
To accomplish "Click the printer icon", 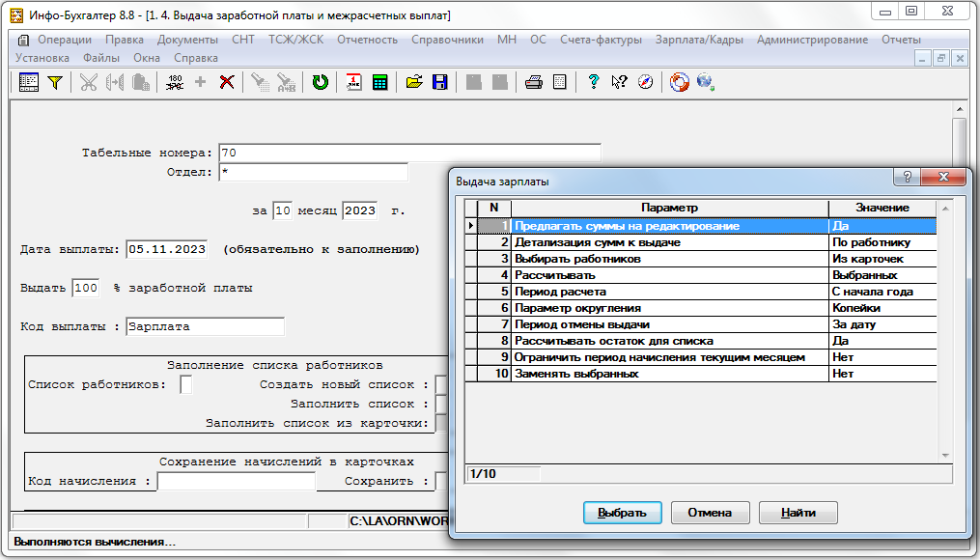I will click(534, 82).
